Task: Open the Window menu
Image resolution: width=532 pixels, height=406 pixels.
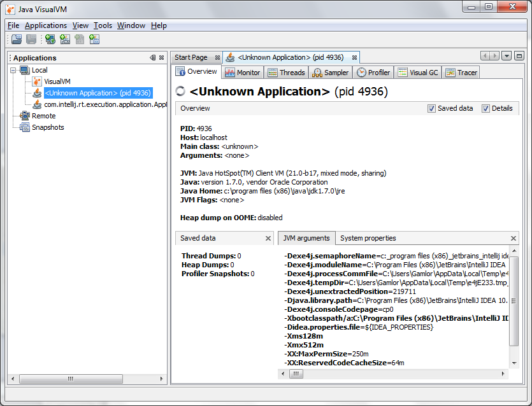Action: pos(131,25)
